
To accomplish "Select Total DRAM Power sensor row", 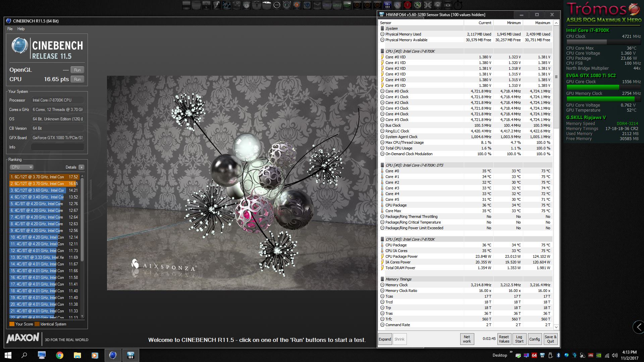I will pos(466,268).
